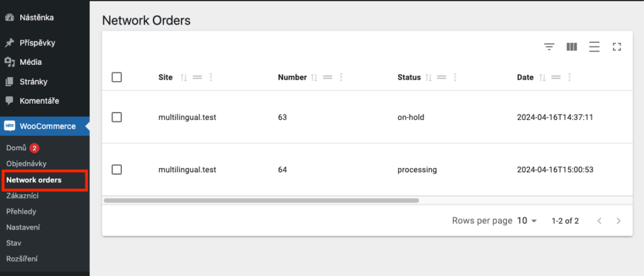Screen dimensions: 644x276
Task: Sort by Number column arrows
Action: click(314, 77)
